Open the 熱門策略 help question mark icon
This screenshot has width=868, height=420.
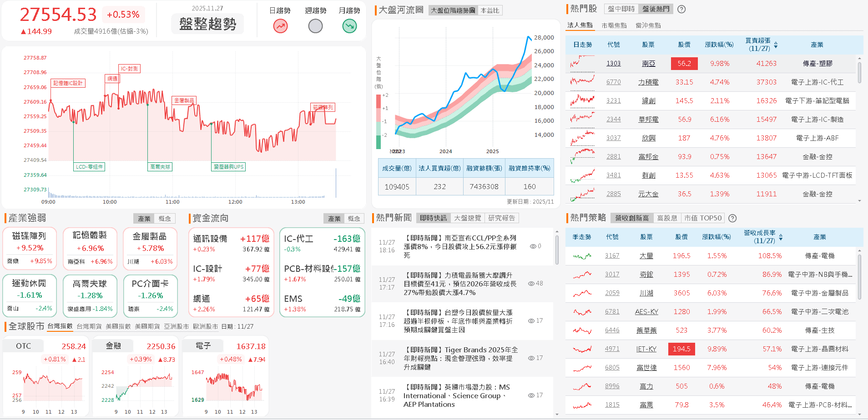point(732,218)
